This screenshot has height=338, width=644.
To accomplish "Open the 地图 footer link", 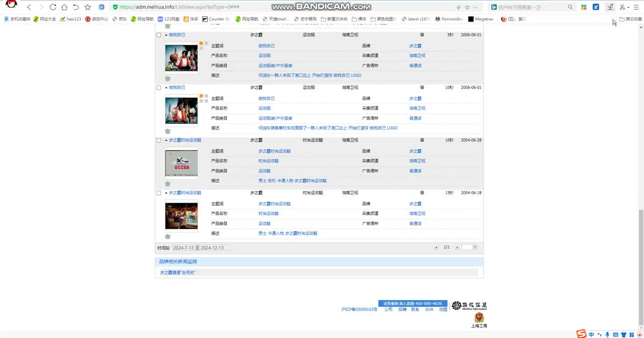I will click(443, 310).
